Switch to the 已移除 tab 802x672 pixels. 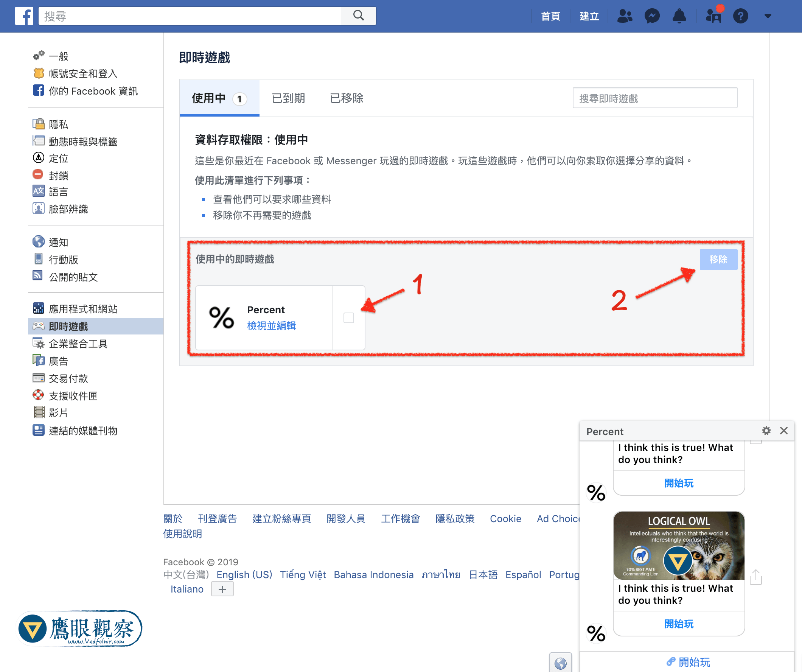[347, 98]
